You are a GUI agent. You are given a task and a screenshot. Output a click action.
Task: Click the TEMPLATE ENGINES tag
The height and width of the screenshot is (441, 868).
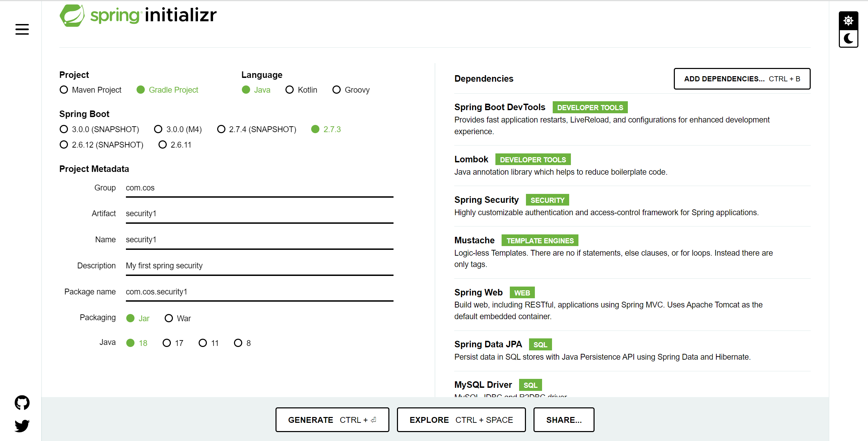pos(540,241)
